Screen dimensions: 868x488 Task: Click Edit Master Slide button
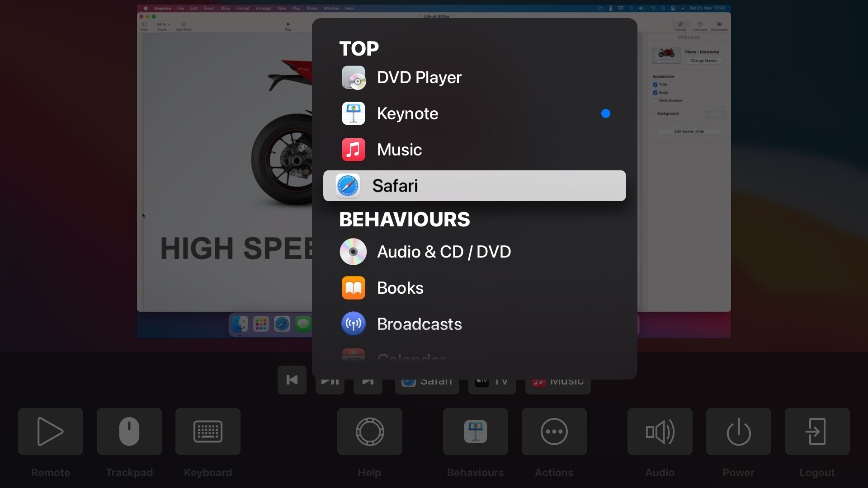tap(689, 131)
